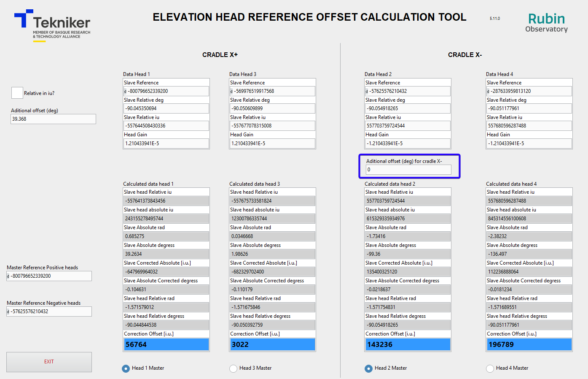This screenshot has width=588, height=379.
Task: Click the EXIT button
Action: pyautogui.click(x=49, y=362)
